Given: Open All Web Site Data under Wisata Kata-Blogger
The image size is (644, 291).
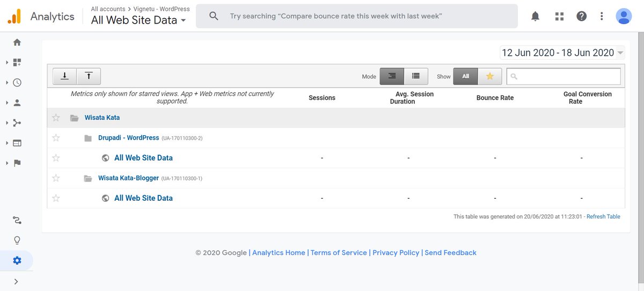Looking at the screenshot, I should tap(143, 198).
